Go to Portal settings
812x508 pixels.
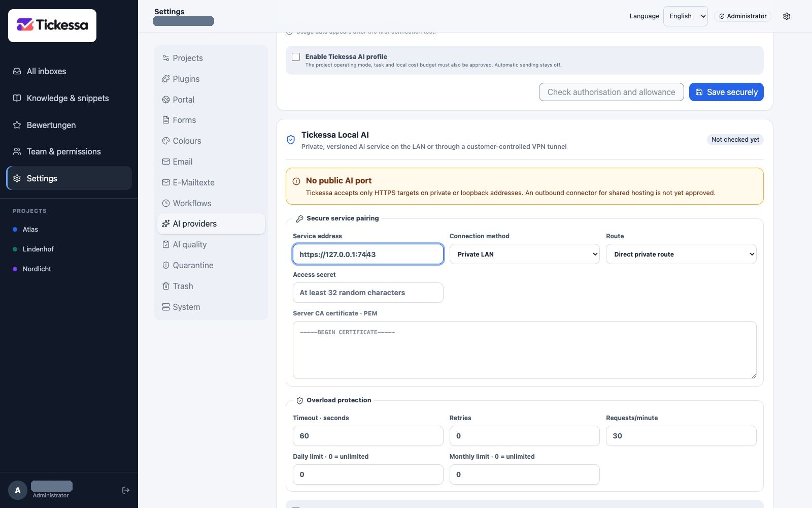tap(211, 100)
